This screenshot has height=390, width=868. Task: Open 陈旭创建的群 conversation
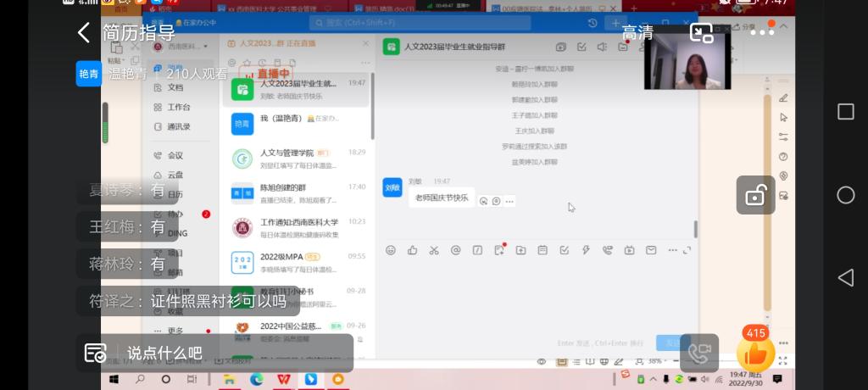(x=296, y=193)
